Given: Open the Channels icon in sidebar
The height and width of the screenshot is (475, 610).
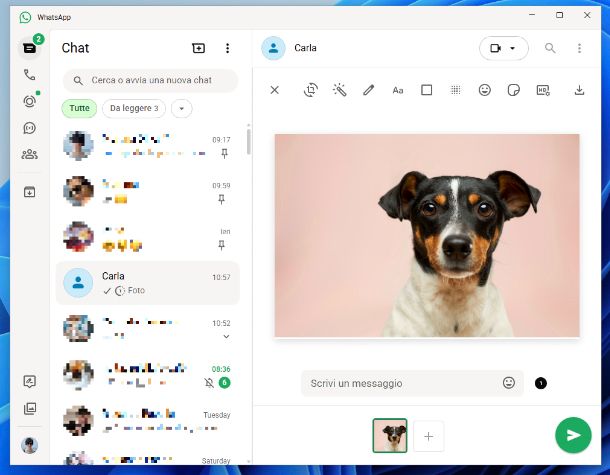Looking at the screenshot, I should (30, 128).
